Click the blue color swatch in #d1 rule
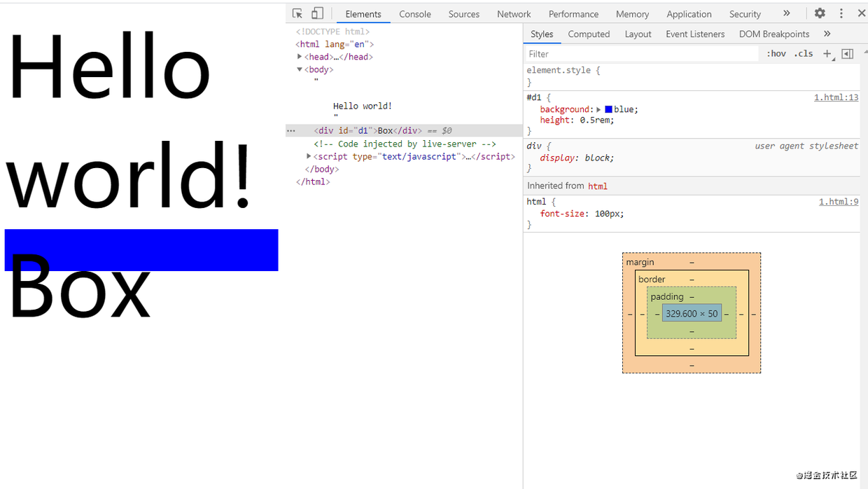The height and width of the screenshot is (489, 868). (x=608, y=109)
